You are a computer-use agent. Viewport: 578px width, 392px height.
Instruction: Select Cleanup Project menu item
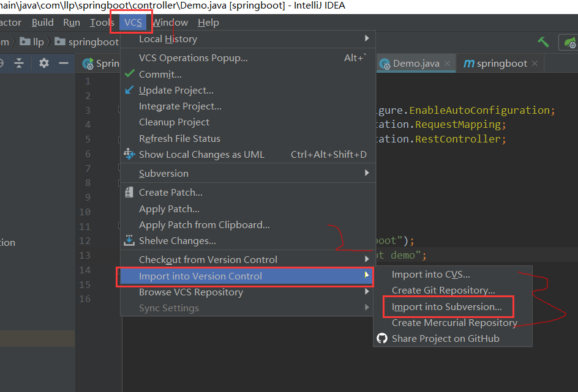pyautogui.click(x=248, y=122)
